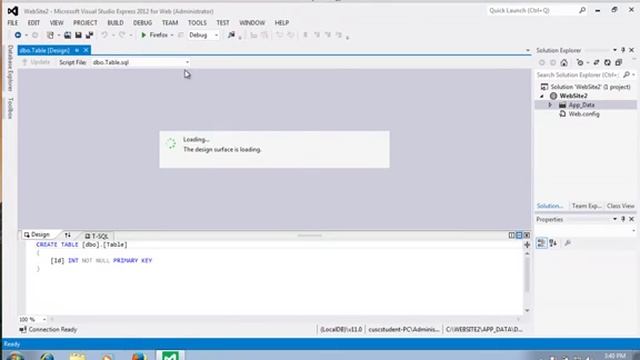Screen dimensions: 640x360
Task: Click the Update button
Action: tap(36, 62)
